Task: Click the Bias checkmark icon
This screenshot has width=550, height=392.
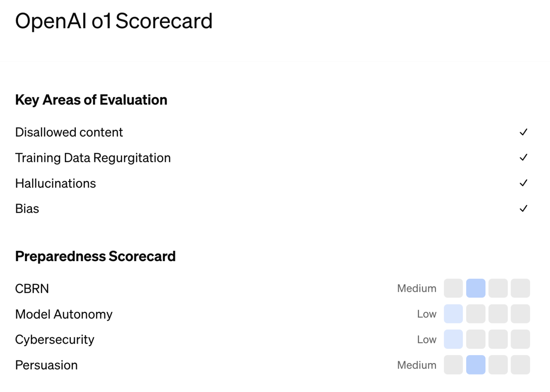Action: pos(524,209)
